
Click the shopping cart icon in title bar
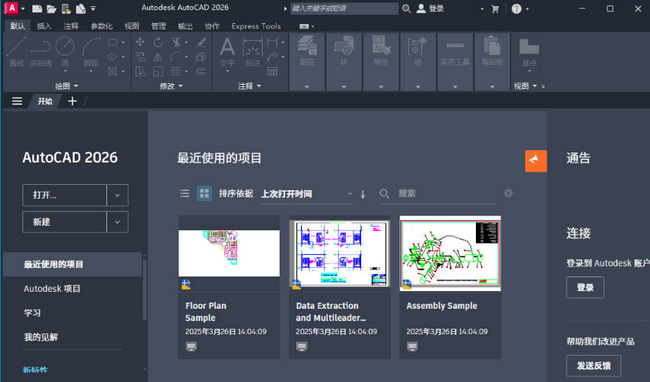point(495,9)
